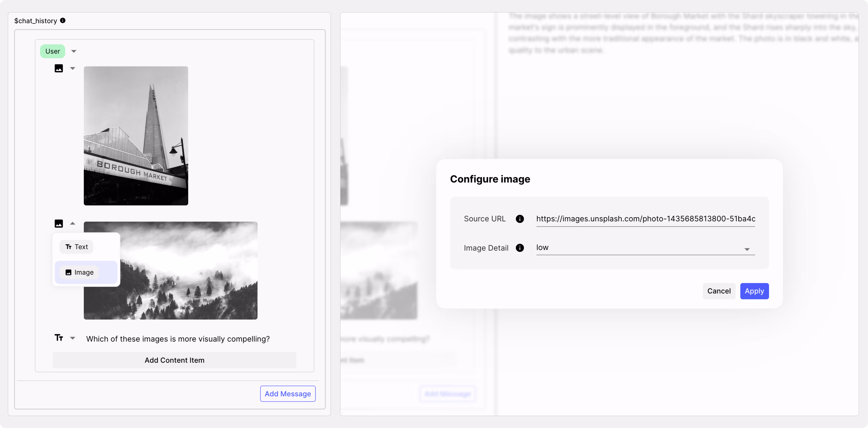This screenshot has width=868, height=428.
Task: Click the Add Message button
Action: pyautogui.click(x=287, y=394)
